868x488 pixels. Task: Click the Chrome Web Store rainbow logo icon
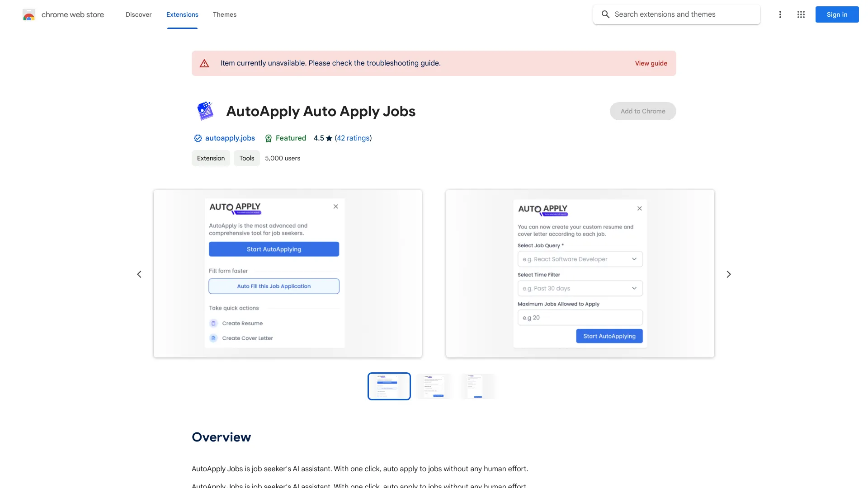pos(28,14)
